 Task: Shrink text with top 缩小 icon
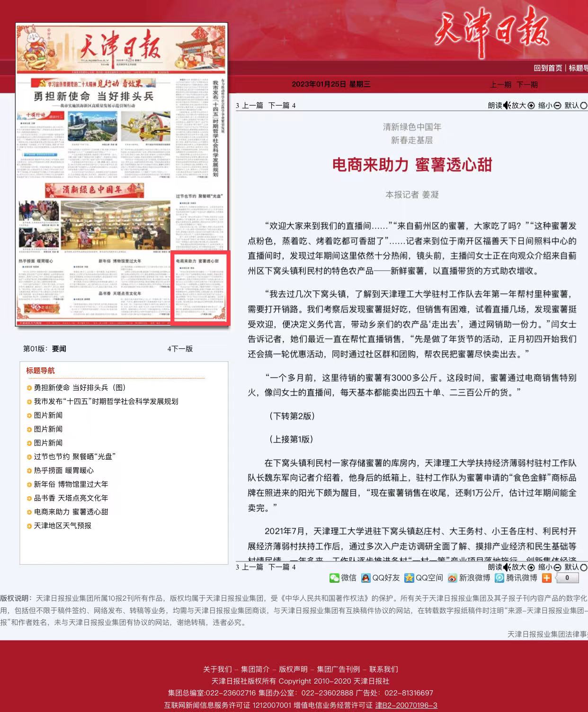(557, 106)
